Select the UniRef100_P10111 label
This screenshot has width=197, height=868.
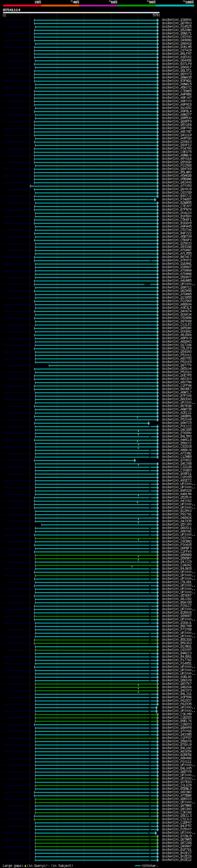coord(177,762)
